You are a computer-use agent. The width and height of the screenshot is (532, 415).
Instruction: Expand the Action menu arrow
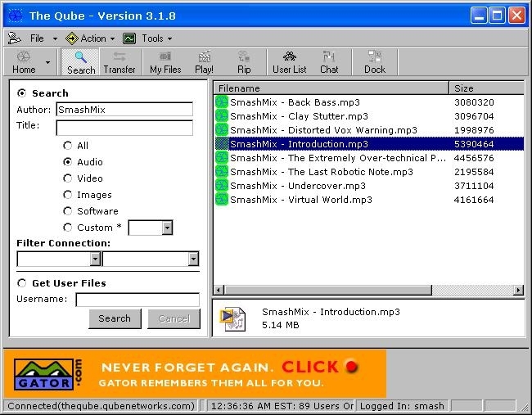pyautogui.click(x=112, y=38)
